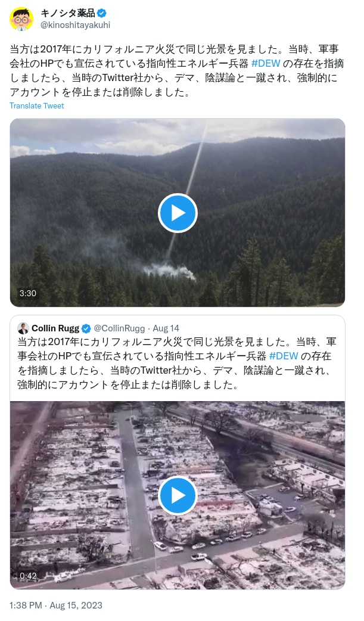Open Collin Rugg's small avatar
This screenshot has height=621, width=364.
click(23, 328)
